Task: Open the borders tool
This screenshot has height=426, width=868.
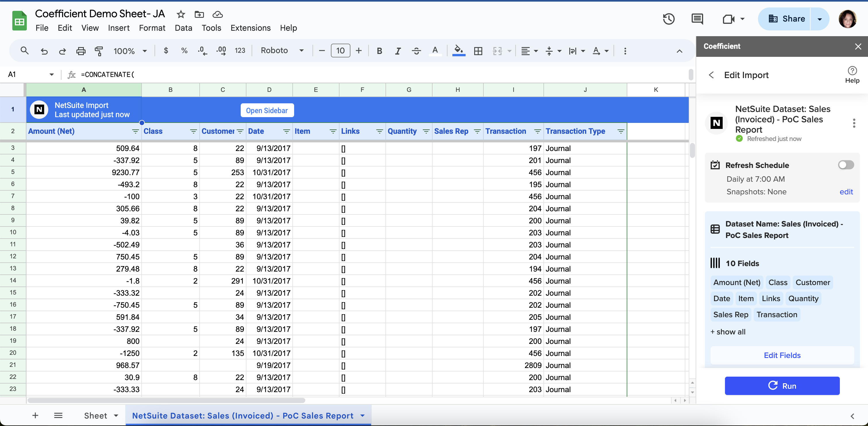Action: click(478, 51)
